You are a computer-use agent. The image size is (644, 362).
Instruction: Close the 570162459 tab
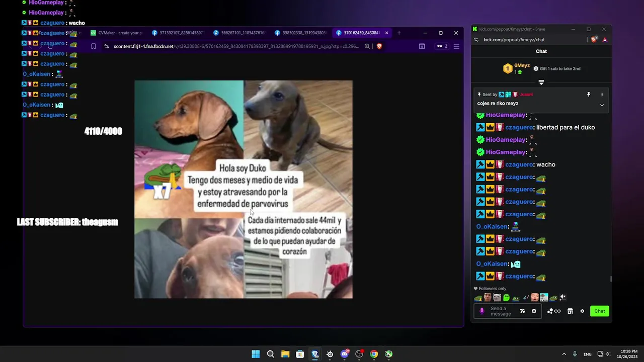[x=386, y=33]
